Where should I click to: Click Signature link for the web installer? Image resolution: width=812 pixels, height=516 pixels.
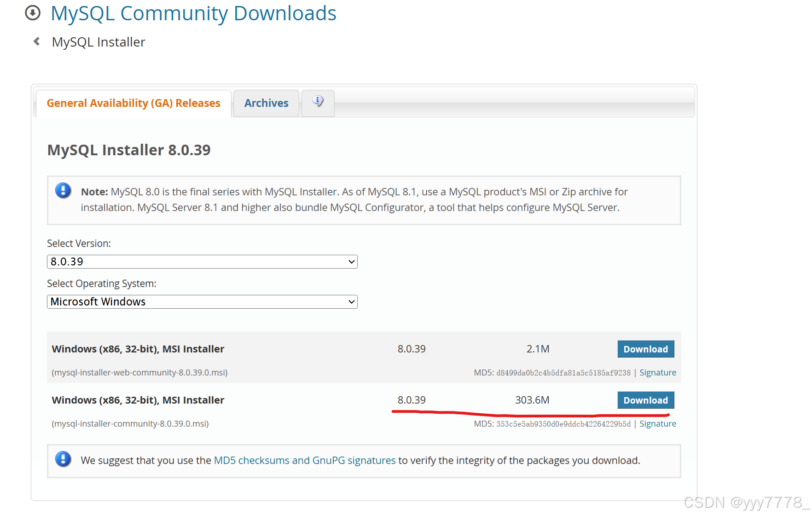coord(657,372)
